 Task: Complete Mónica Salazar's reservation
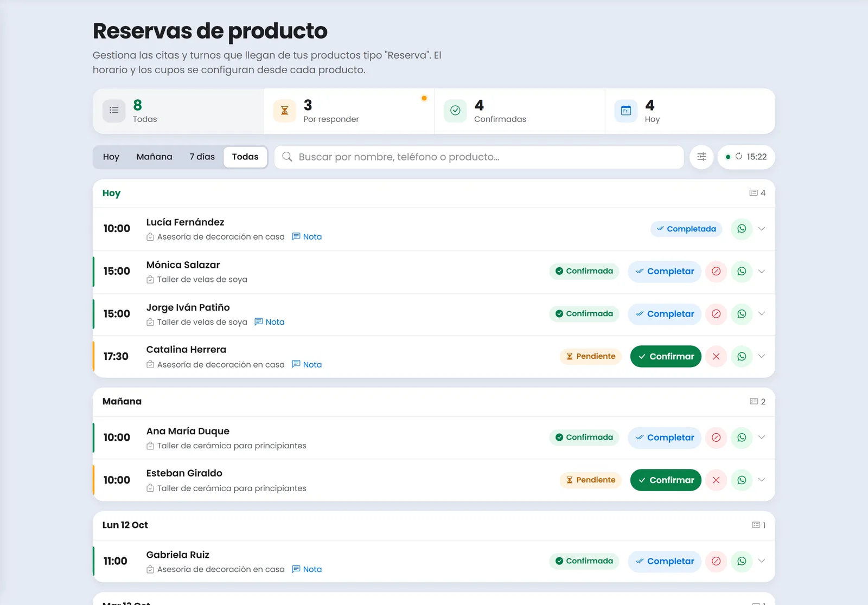point(665,271)
